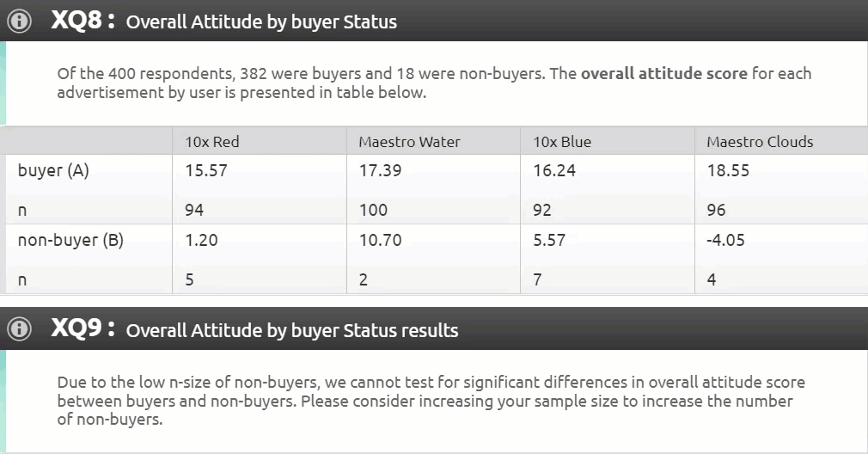
Task: Select the non-buyer (B) row label
Action: (70, 240)
